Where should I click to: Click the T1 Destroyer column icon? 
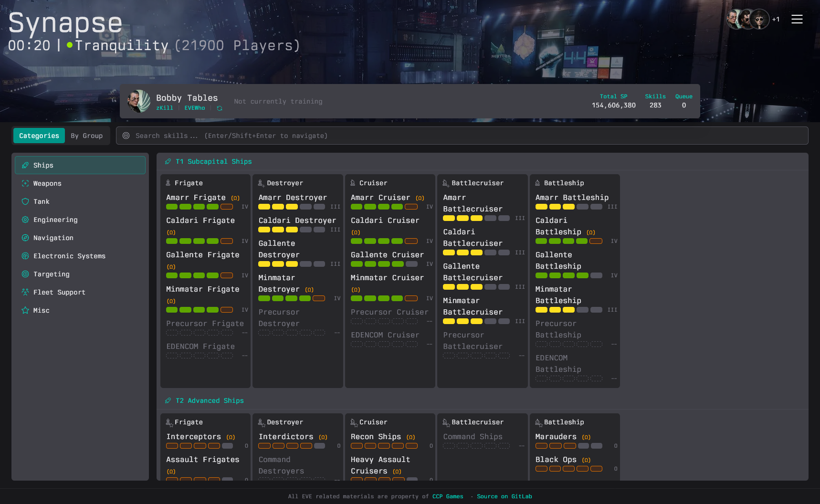[x=261, y=183]
